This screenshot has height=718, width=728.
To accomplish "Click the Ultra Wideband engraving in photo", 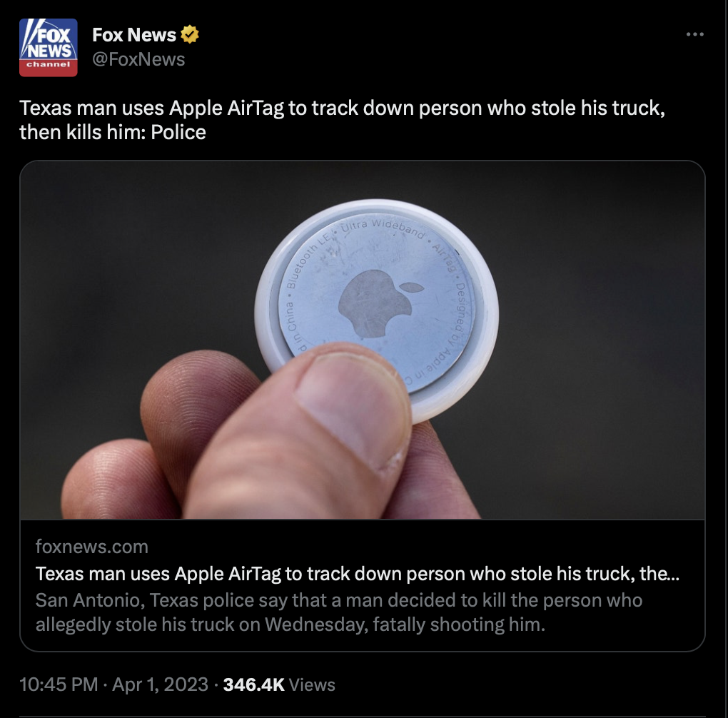I will point(383,227).
